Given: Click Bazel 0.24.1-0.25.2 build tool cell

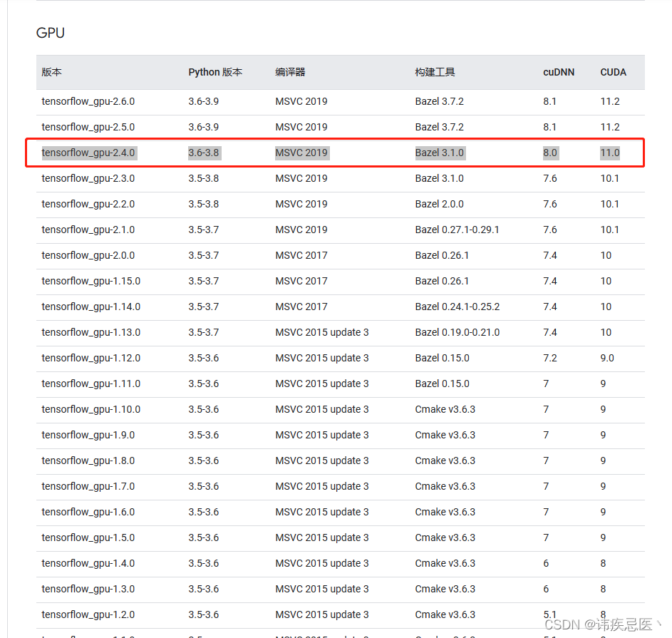Looking at the screenshot, I should [x=458, y=307].
